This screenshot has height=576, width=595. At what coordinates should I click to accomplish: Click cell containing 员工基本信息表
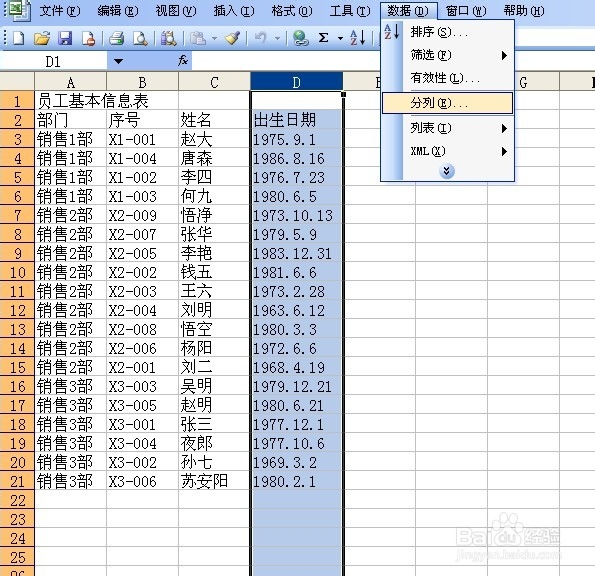click(x=70, y=101)
